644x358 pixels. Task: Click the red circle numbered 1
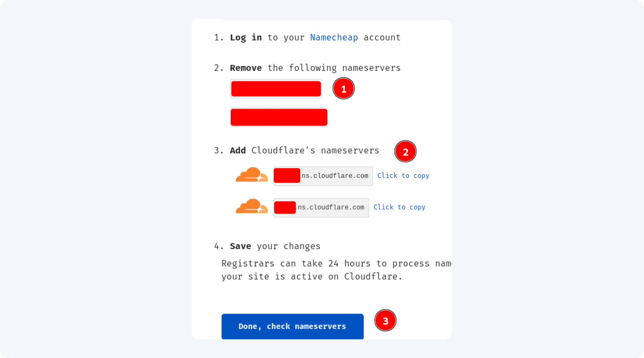tap(344, 89)
